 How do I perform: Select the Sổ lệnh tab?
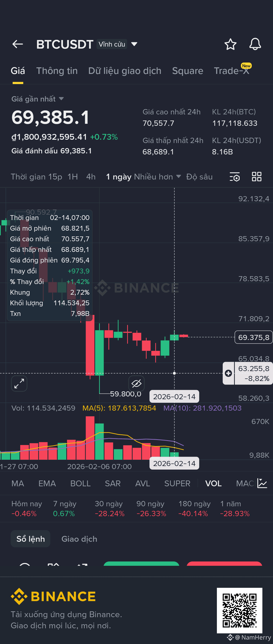31,539
